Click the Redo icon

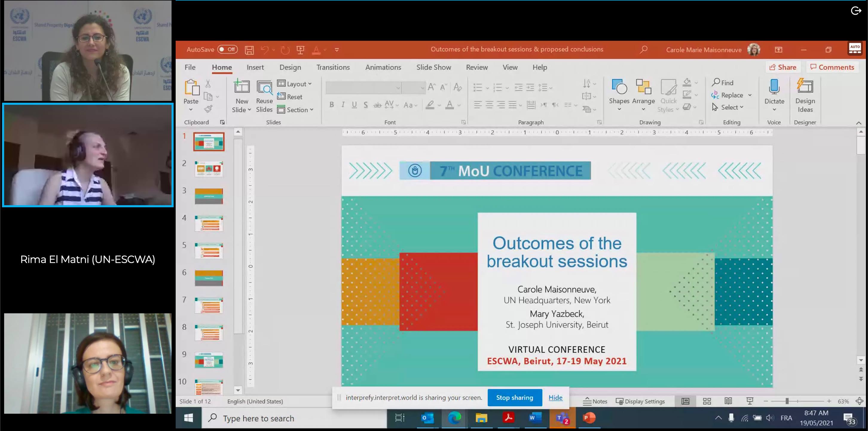[285, 50]
